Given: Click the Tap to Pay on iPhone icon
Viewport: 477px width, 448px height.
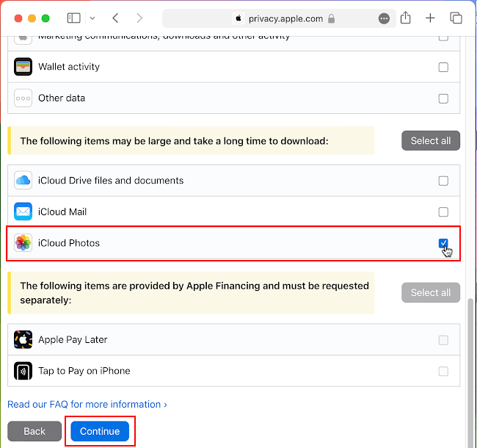Looking at the screenshot, I should [x=23, y=371].
